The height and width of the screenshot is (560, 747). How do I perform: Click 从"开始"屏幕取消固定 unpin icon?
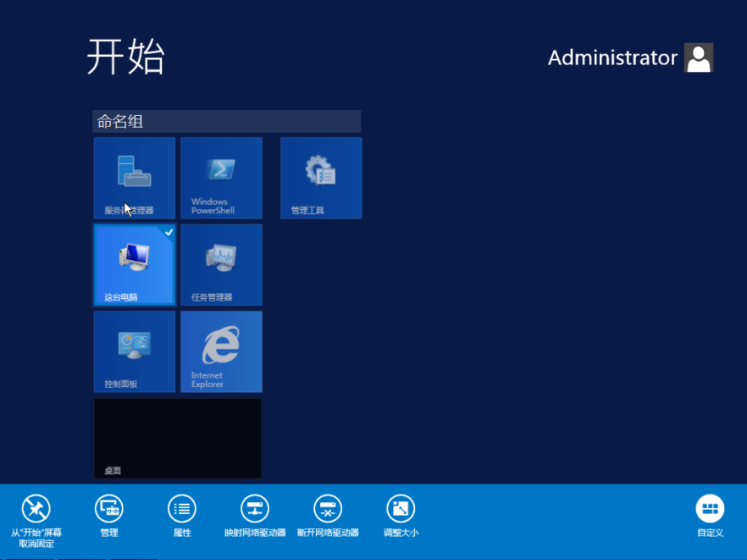[36, 509]
